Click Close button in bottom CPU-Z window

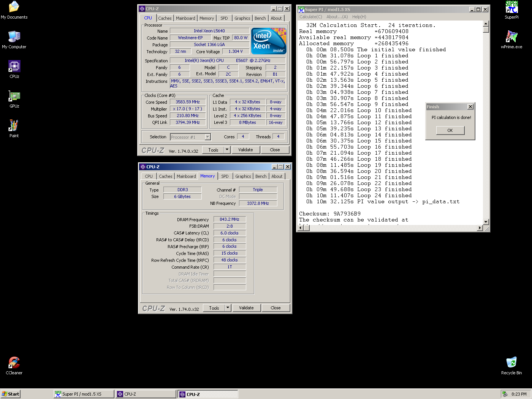(x=275, y=308)
